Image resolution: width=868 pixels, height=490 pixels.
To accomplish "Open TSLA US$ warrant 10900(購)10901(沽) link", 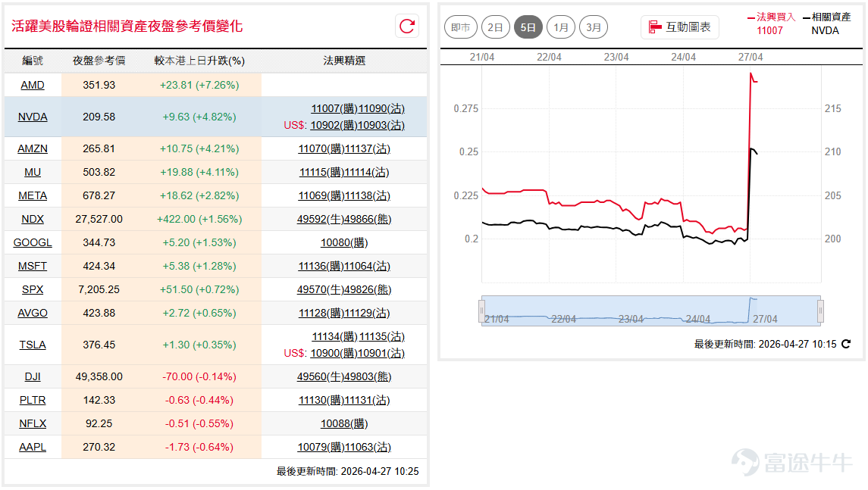I will click(357, 353).
